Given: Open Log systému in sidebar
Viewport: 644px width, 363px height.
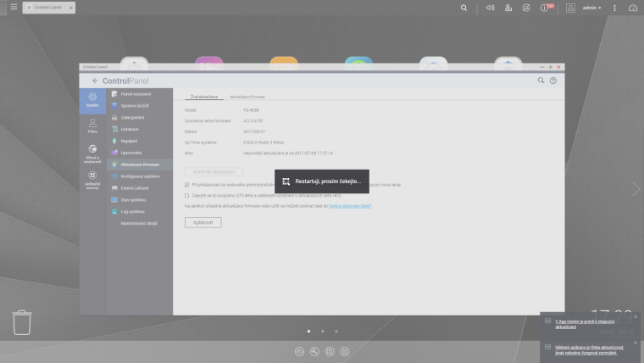Looking at the screenshot, I should click(140, 212).
